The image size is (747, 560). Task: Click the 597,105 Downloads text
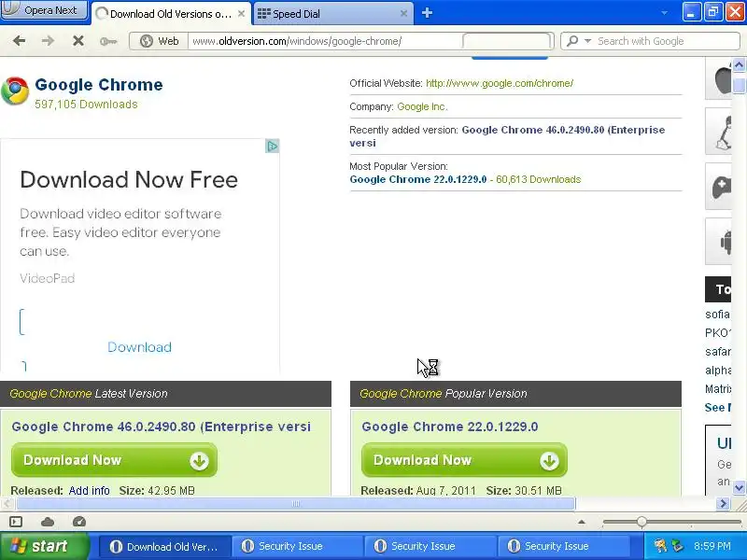(x=86, y=105)
